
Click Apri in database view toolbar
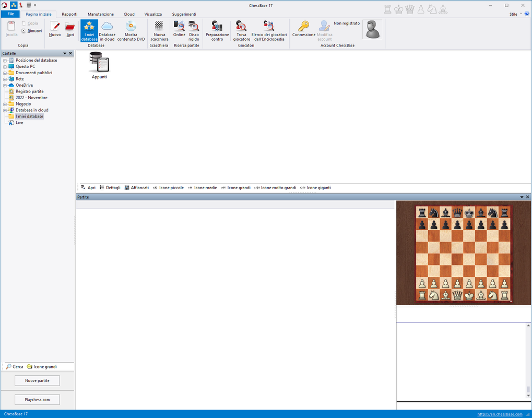pos(88,188)
